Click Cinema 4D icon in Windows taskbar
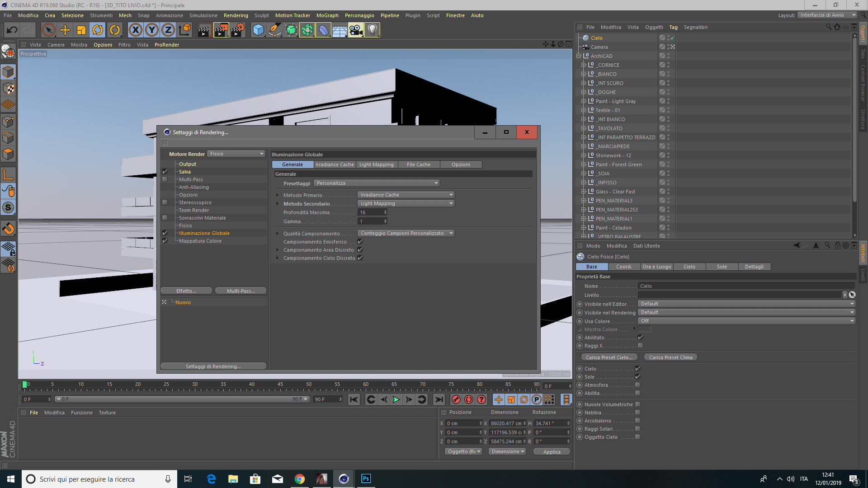The width and height of the screenshot is (868, 488). [344, 479]
